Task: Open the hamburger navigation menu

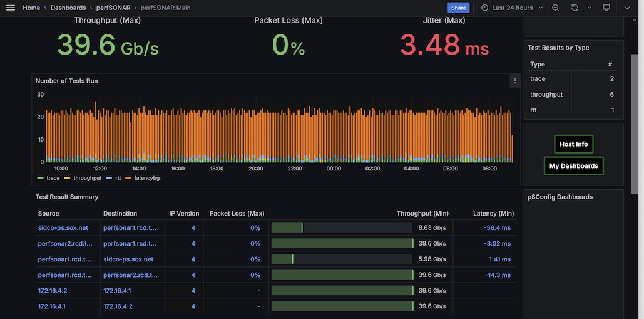Action: click(x=10, y=8)
